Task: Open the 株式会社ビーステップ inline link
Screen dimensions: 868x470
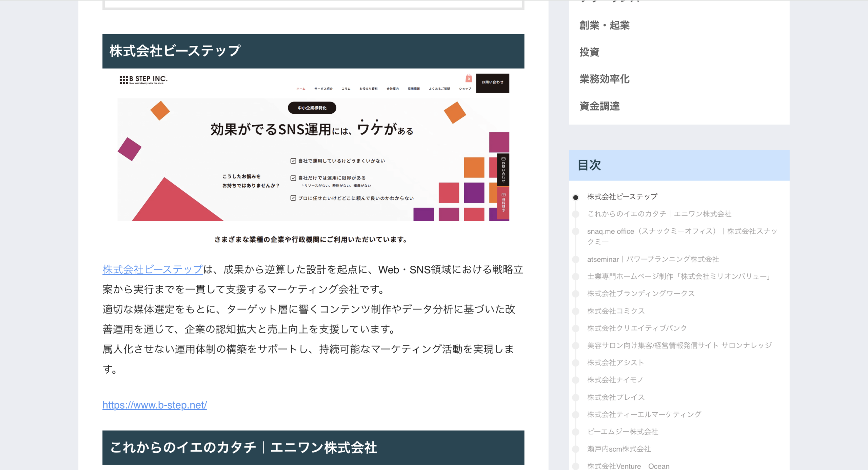Action: tap(153, 269)
